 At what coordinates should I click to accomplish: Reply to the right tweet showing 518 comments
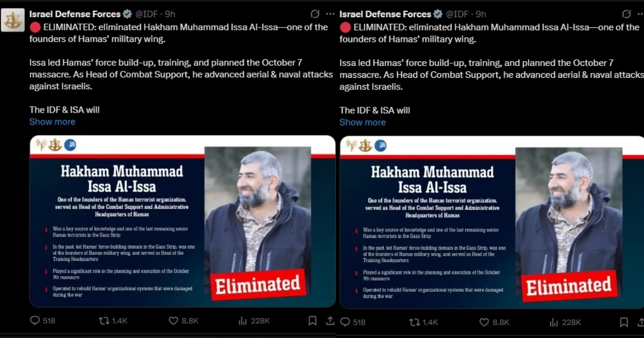[346, 322]
